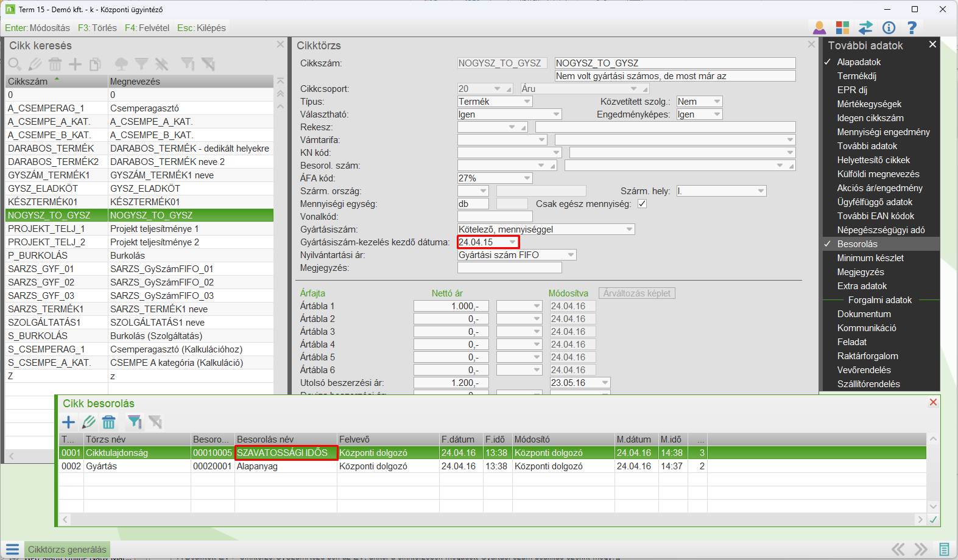Click the info circle icon in top bar
Screen dimensions: 958x560
click(x=889, y=27)
